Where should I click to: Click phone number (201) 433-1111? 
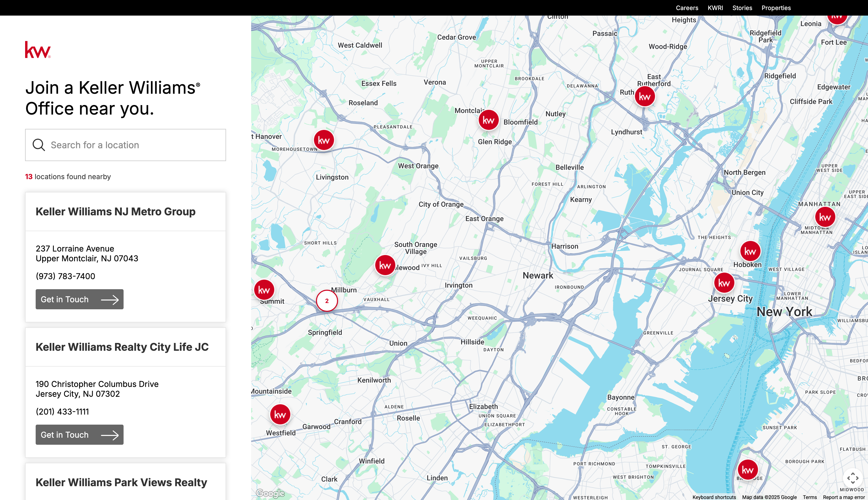pos(63,411)
